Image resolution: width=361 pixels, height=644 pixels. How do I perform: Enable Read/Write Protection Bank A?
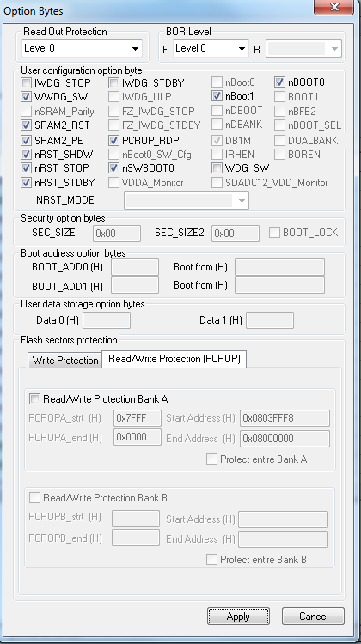34,398
